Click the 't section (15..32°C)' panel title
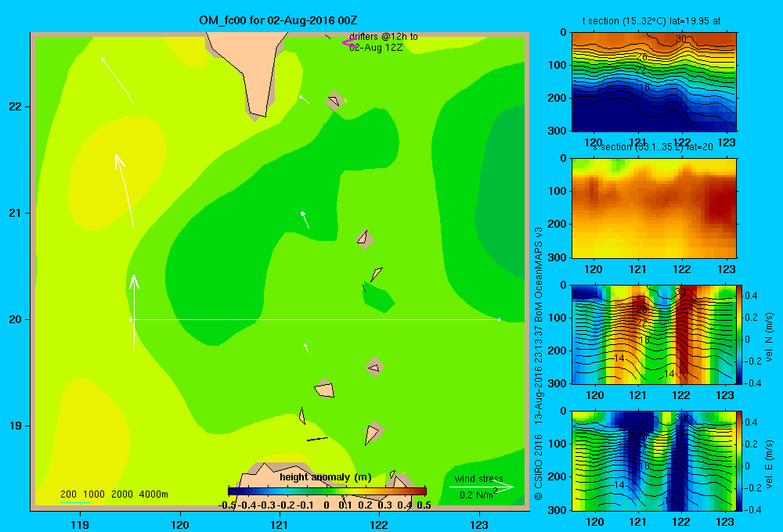Screen dimensions: 783x532 651,21
